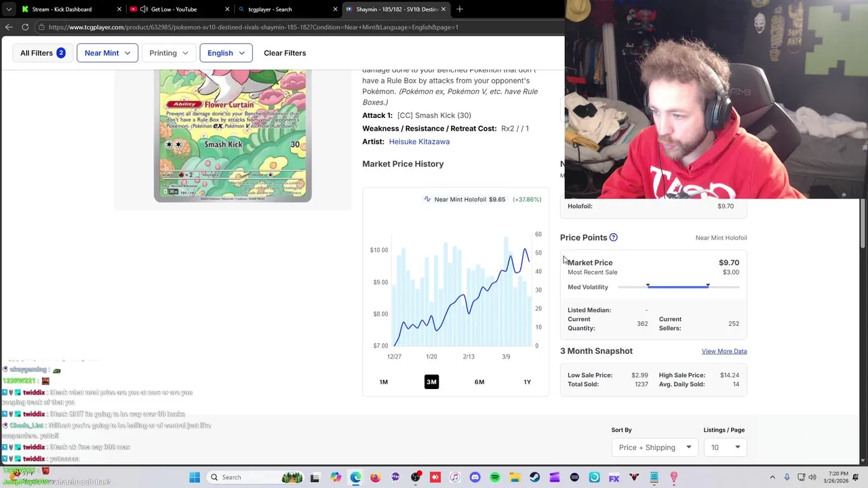Open Discord from the taskbar
The width and height of the screenshot is (868, 488).
pyautogui.click(x=475, y=477)
